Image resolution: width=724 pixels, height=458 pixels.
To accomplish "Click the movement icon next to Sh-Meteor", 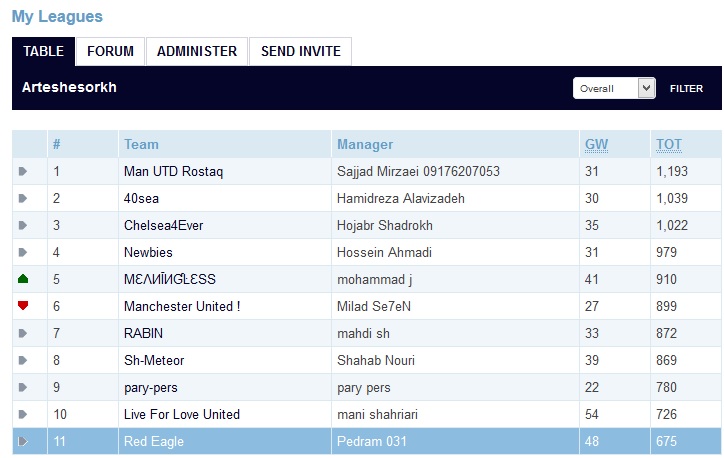I will click(23, 360).
